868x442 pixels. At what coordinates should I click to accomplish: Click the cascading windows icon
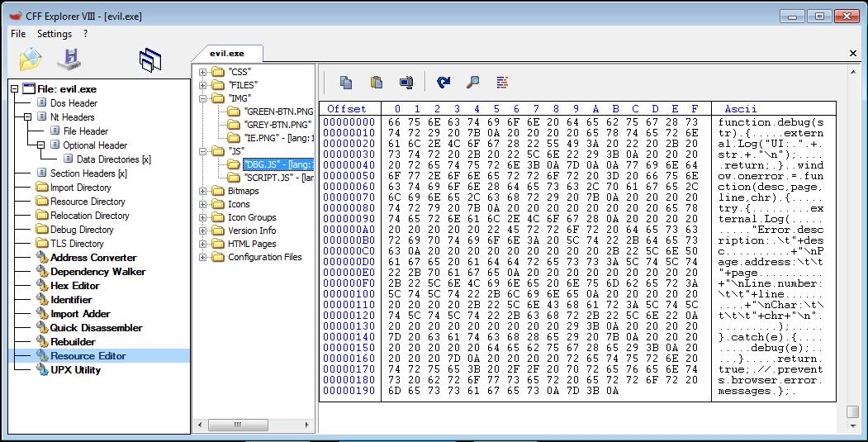(x=150, y=59)
